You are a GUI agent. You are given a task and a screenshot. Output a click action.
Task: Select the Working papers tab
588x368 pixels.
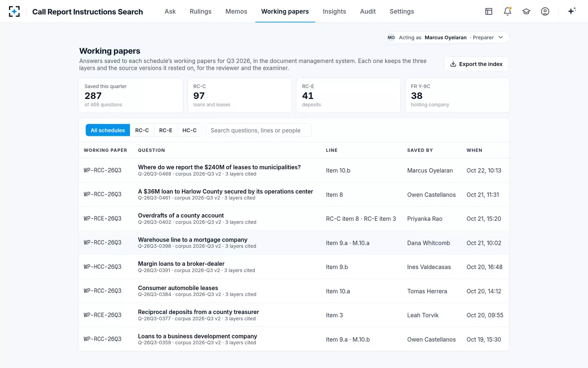pos(285,11)
